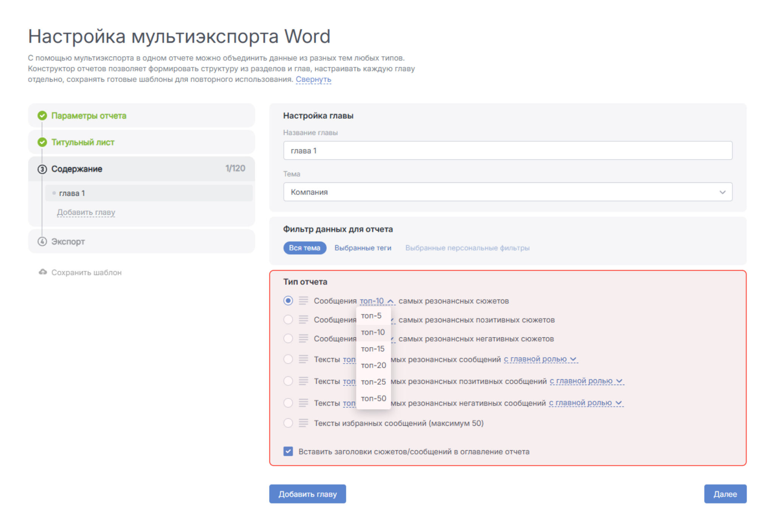Click the Далее button

tap(725, 494)
